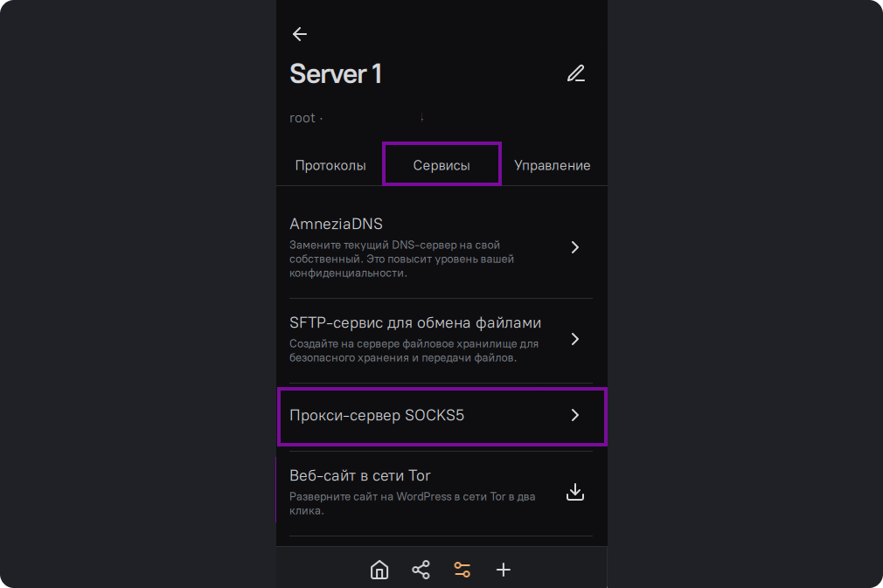Click the pencil icon to rename Server 1
This screenshot has height=588, width=883.
pyautogui.click(x=575, y=73)
